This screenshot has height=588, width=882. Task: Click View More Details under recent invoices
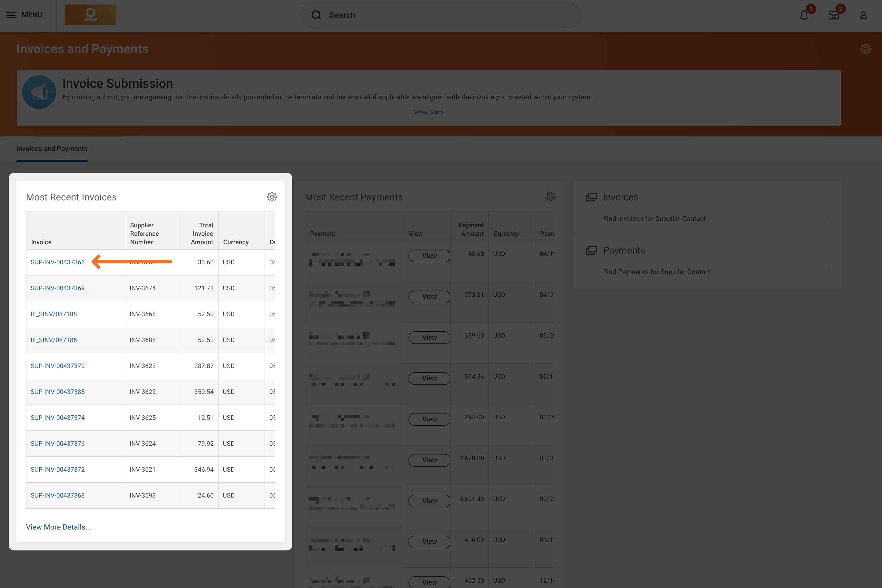click(58, 527)
